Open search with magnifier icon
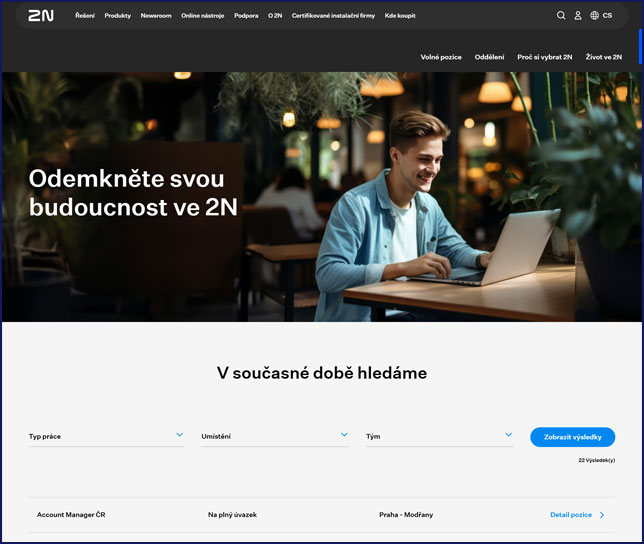The image size is (644, 544). pos(561,16)
